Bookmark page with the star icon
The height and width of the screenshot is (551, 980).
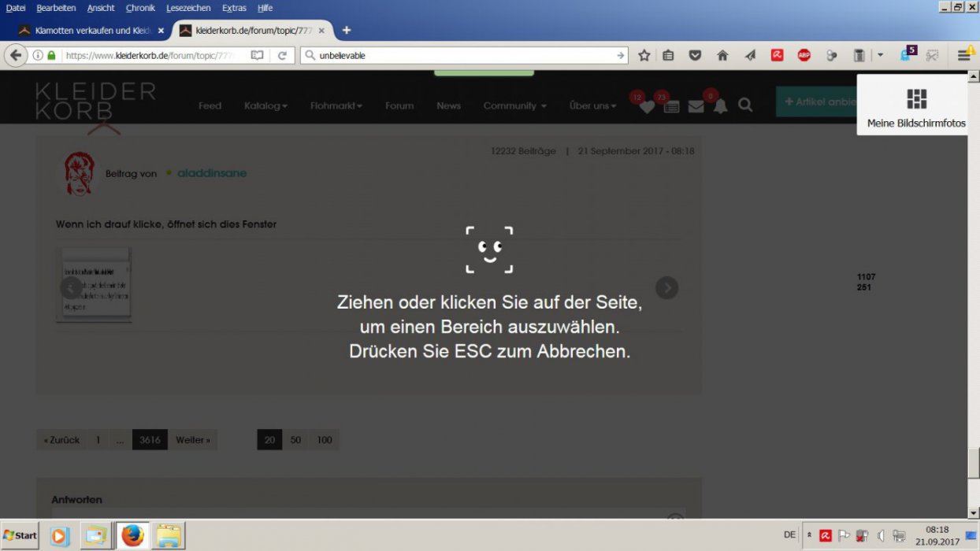click(644, 55)
